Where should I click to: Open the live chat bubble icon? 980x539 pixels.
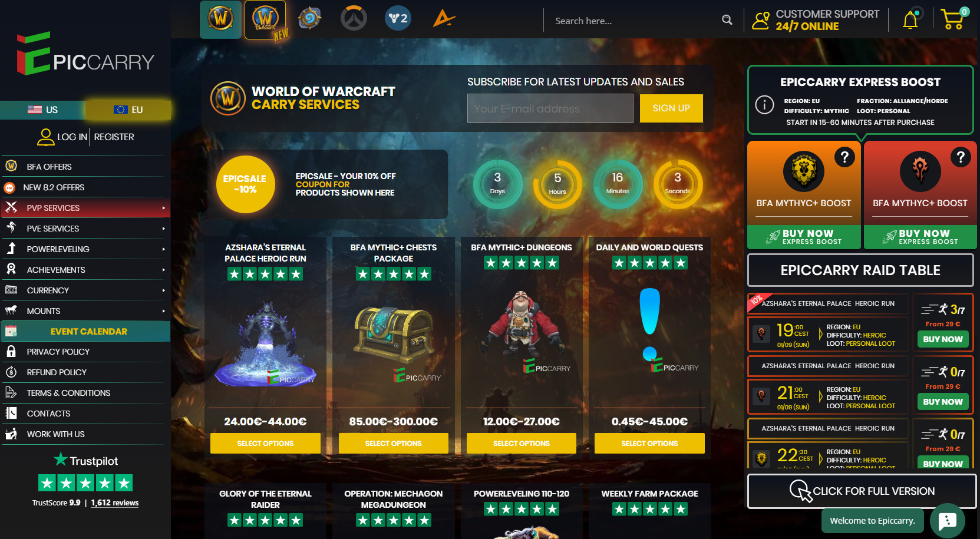tap(947, 520)
